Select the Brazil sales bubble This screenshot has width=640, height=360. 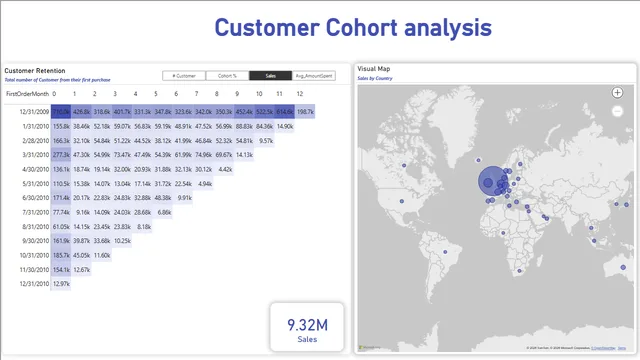coord(445,252)
